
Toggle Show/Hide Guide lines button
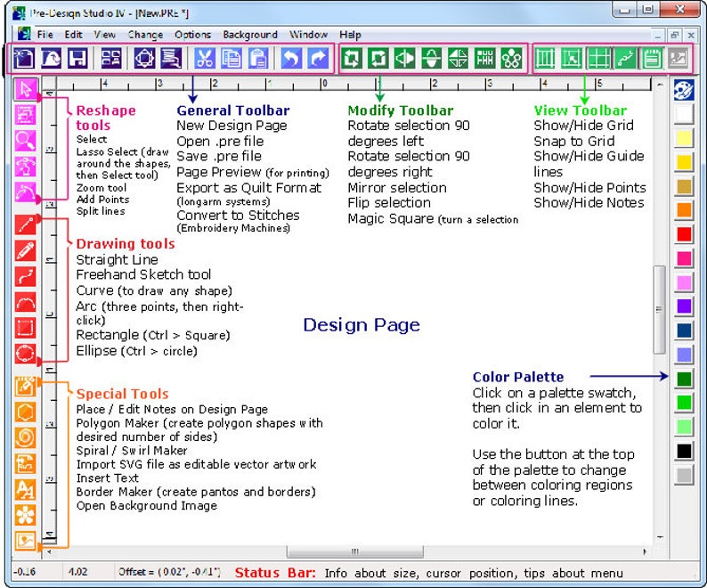(598, 58)
